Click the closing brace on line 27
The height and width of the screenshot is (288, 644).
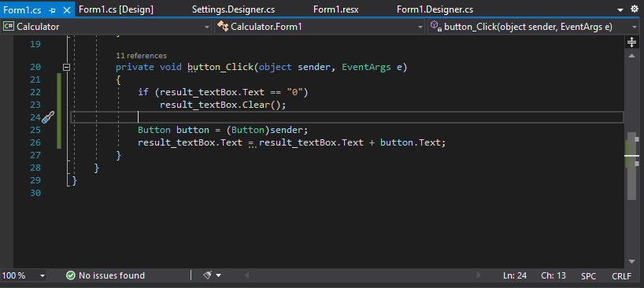tap(119, 156)
